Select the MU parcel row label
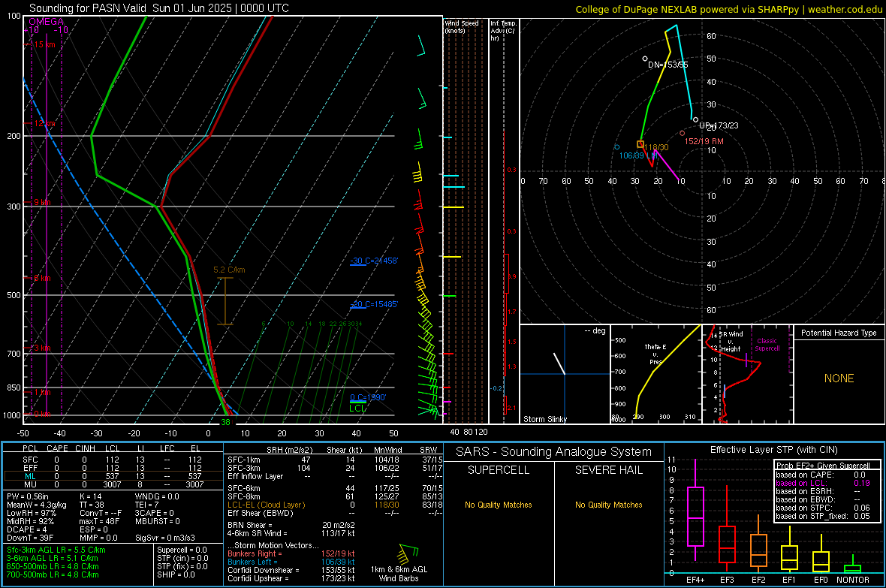Image resolution: width=886 pixels, height=588 pixels. 30,484
